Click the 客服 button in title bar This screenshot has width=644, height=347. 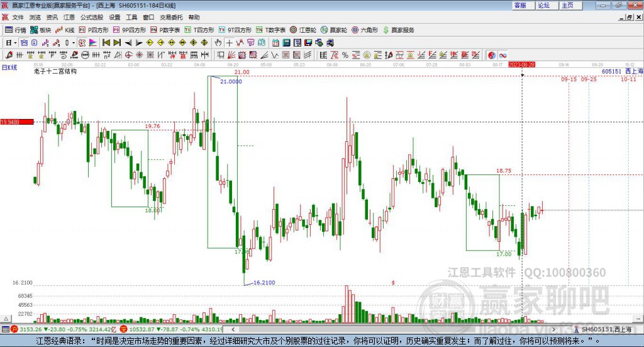tap(523, 5)
